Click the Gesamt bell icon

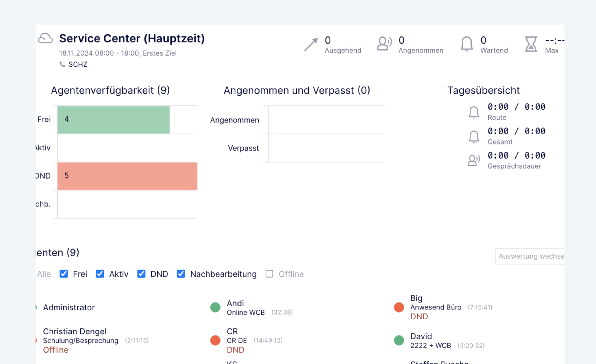[474, 137]
